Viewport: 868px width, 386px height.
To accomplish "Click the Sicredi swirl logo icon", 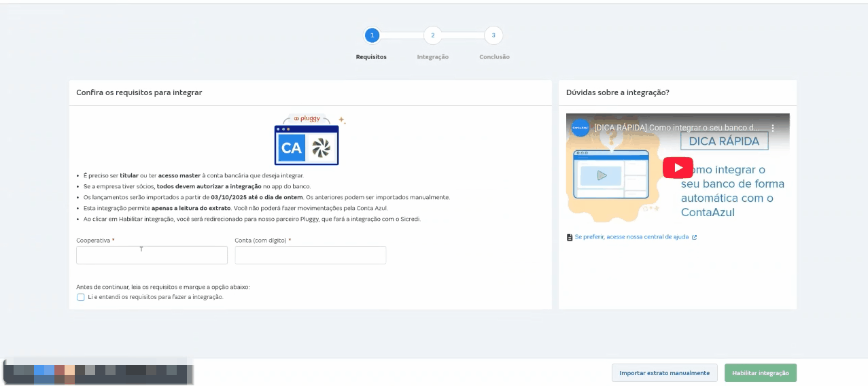I will pyautogui.click(x=321, y=147).
